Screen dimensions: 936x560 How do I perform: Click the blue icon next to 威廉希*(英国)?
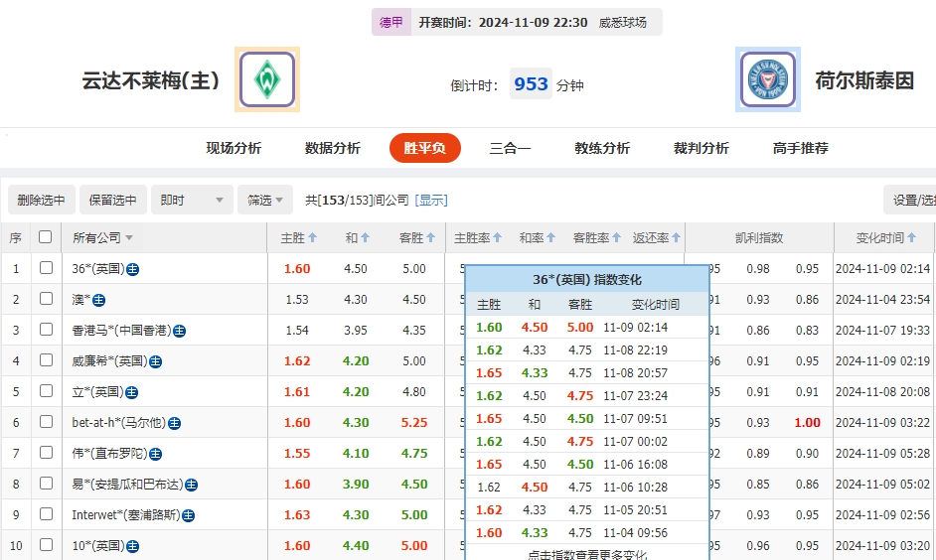[155, 361]
